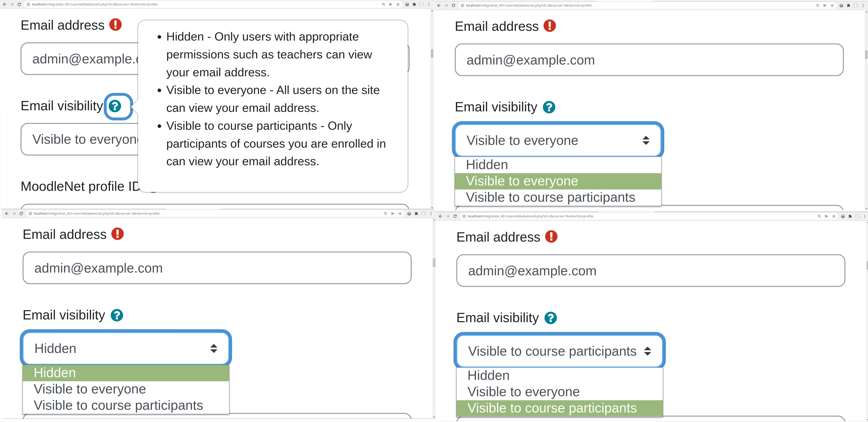Image resolution: width=868 pixels, height=422 pixels.
Task: Click the red required icon in the help popover window
Action: pyautogui.click(x=116, y=25)
